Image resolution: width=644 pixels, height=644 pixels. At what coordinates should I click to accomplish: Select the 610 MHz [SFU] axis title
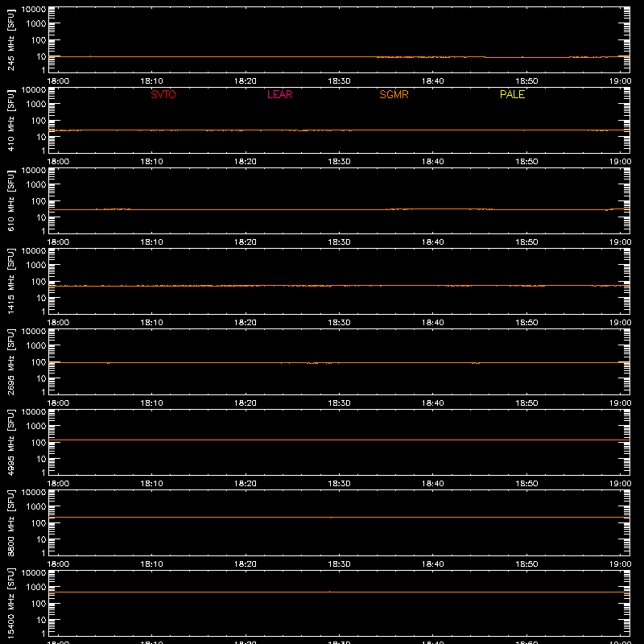[11, 200]
